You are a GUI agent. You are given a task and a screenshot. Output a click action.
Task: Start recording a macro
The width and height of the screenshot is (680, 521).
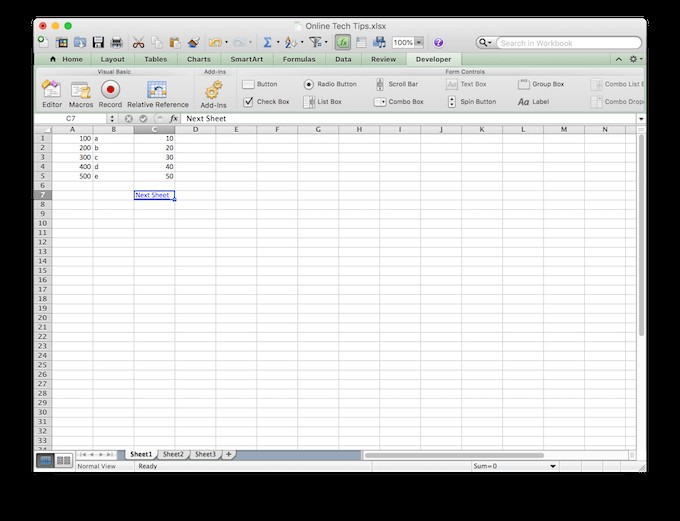[110, 94]
